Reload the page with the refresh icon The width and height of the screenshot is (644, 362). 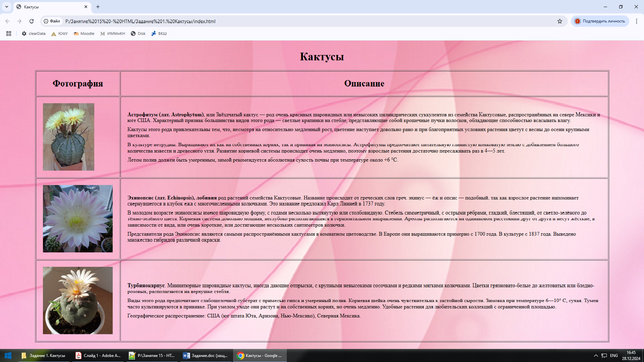click(x=32, y=21)
